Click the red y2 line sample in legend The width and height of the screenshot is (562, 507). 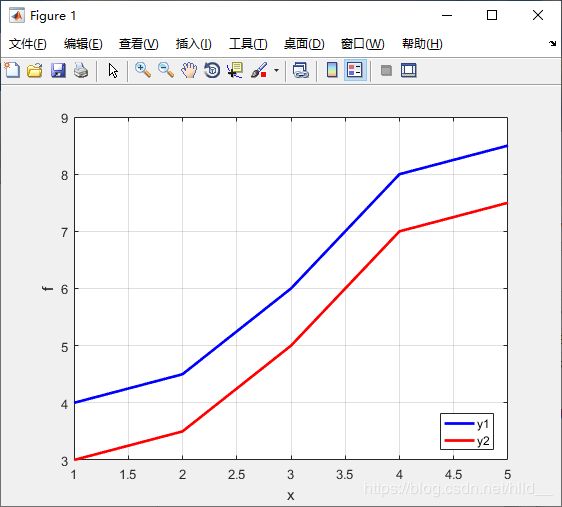point(459,440)
